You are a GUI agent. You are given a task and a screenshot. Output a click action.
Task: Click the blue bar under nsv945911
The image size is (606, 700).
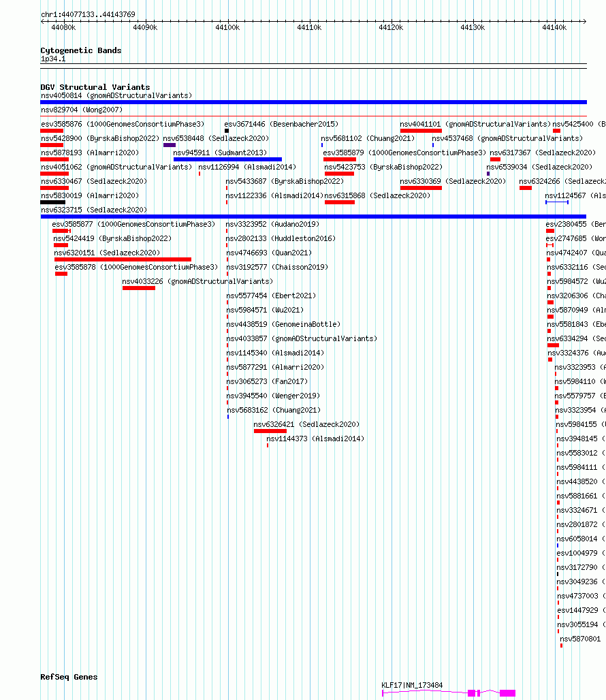[x=227, y=159]
